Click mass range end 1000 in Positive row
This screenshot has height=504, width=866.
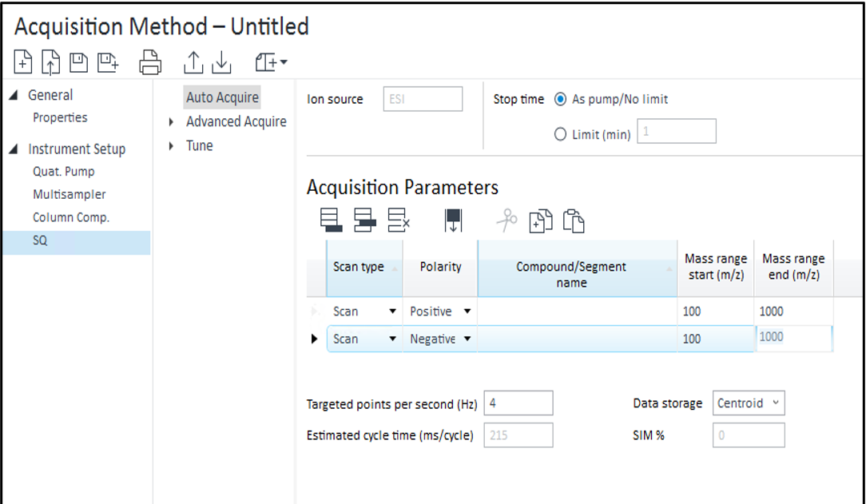click(793, 312)
